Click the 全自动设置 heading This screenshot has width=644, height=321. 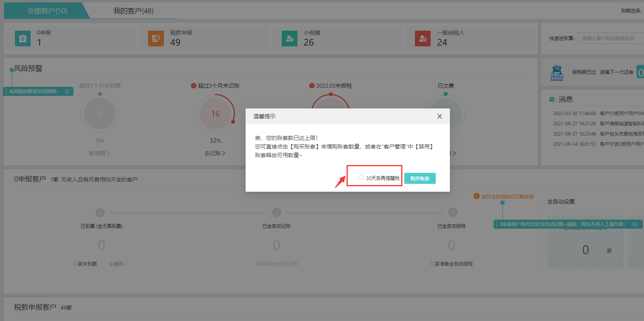coord(561,202)
